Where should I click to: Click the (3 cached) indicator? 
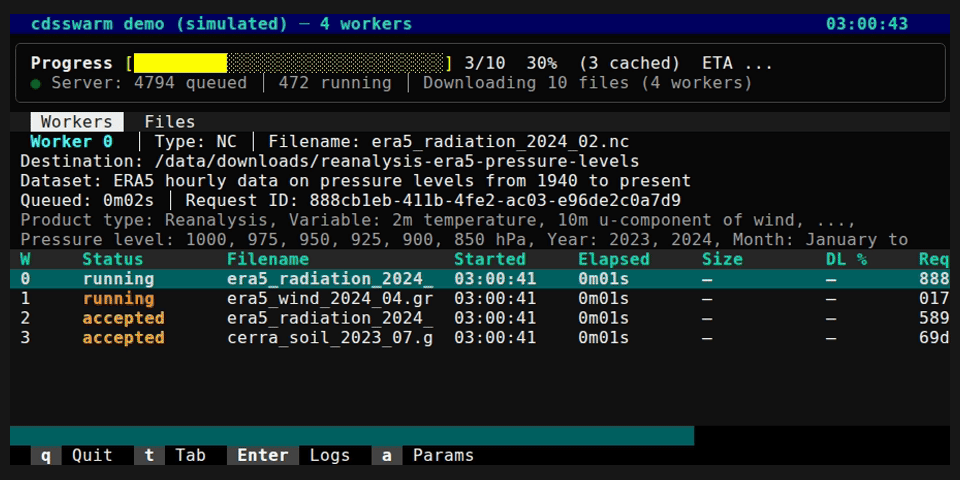click(x=629, y=63)
